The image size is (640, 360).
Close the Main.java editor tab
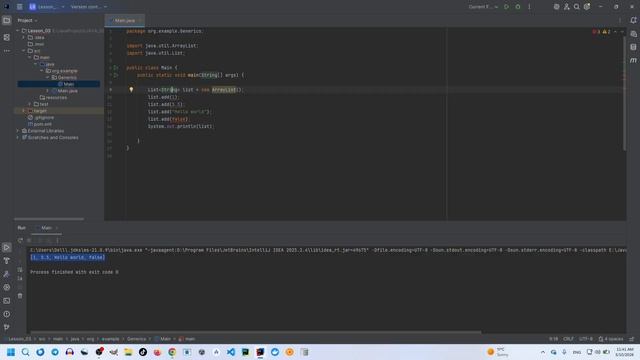pos(140,20)
